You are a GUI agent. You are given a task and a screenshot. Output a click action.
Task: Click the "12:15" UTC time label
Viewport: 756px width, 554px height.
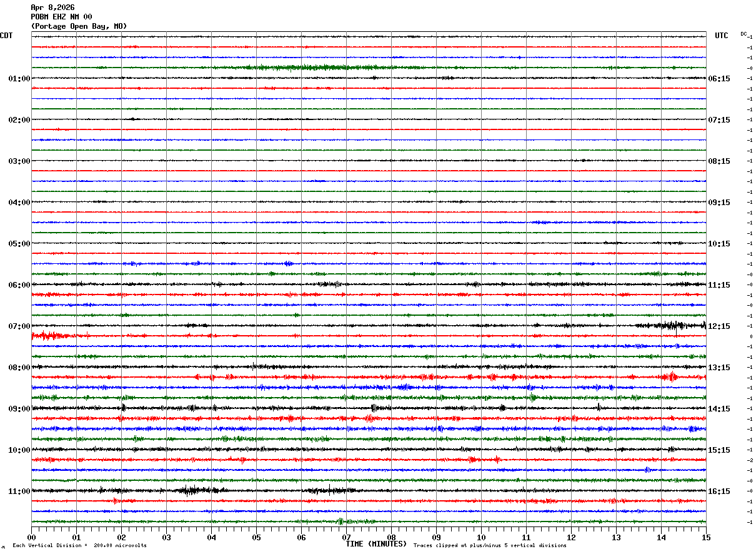tap(719, 326)
